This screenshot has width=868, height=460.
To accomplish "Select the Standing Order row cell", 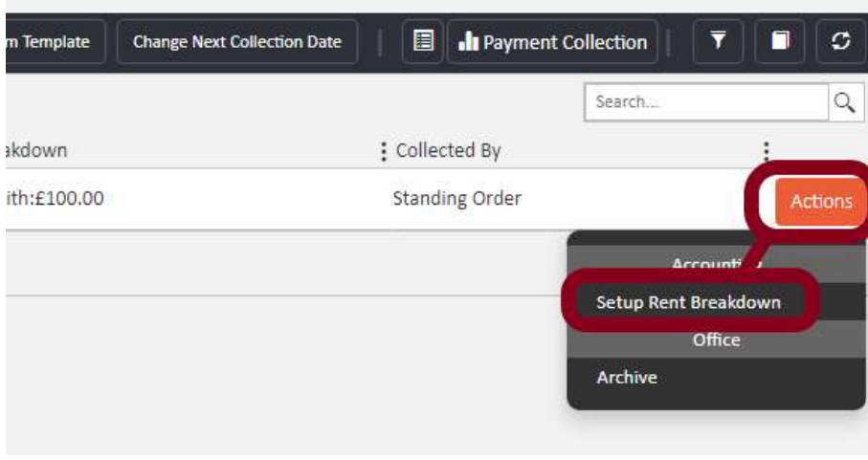I will click(456, 200).
